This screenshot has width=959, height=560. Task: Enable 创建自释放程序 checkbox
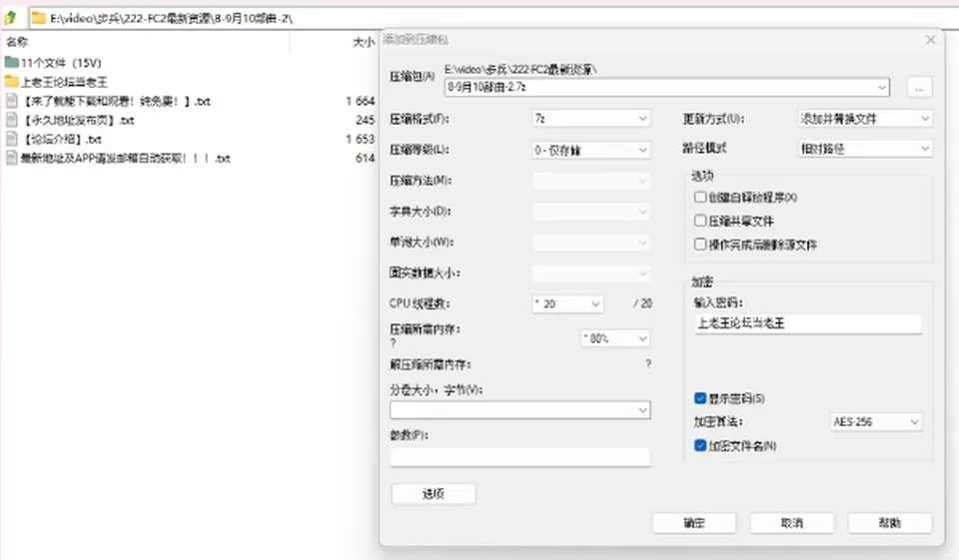point(700,197)
